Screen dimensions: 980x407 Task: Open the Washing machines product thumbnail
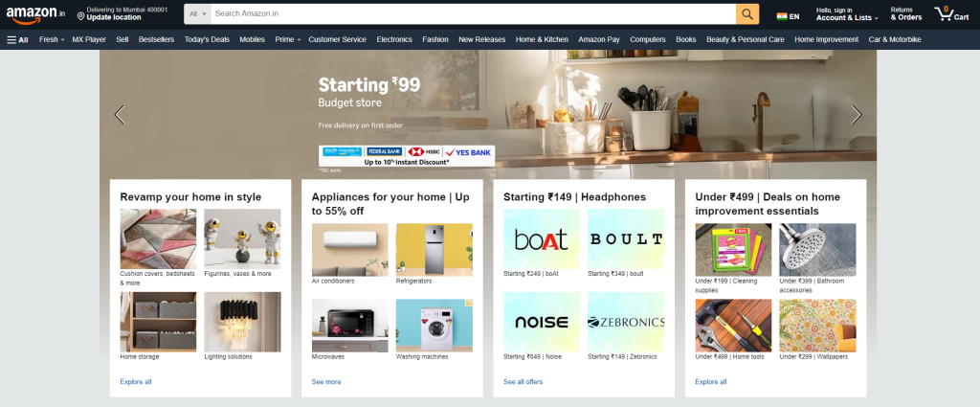pos(434,325)
